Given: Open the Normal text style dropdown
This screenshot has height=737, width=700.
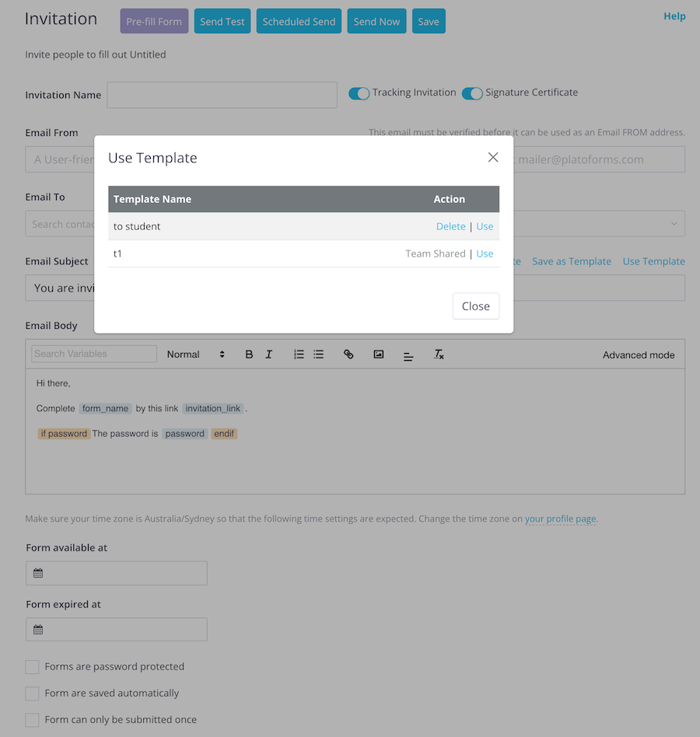Looking at the screenshot, I should coord(195,355).
